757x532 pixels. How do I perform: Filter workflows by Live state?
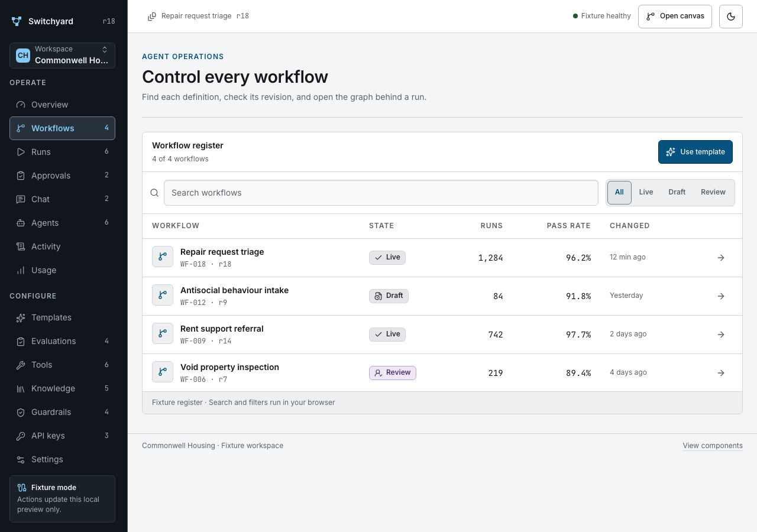coord(646,193)
